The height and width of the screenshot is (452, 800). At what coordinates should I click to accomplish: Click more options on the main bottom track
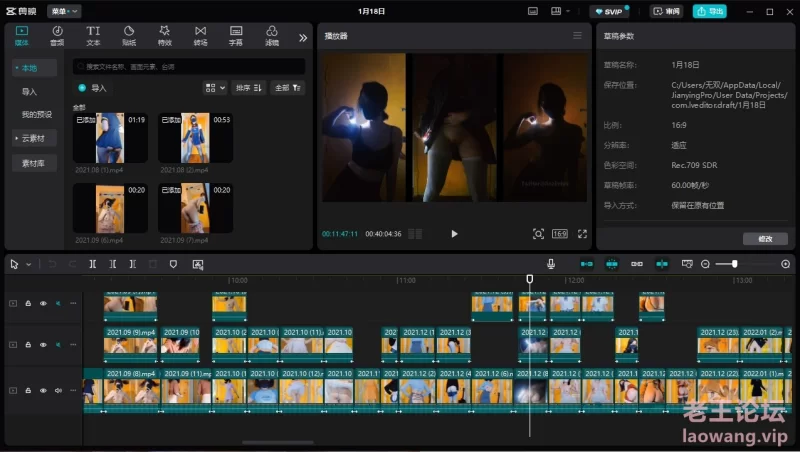pos(73,390)
